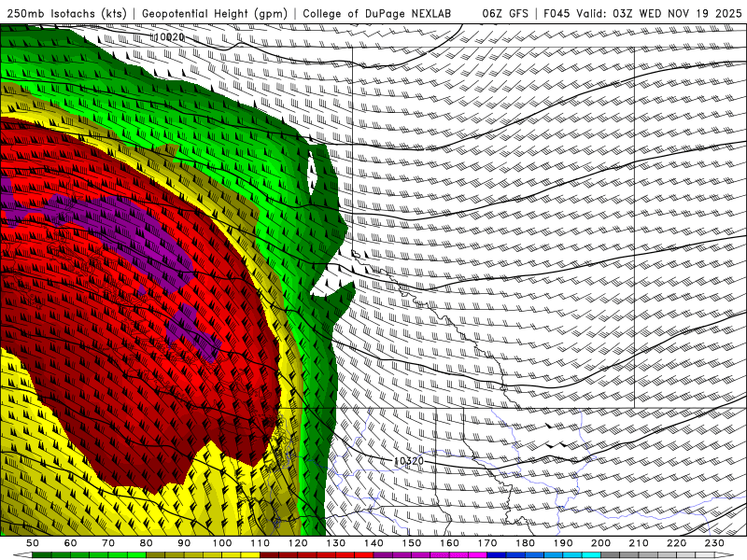This screenshot has height=560, width=747.
Task: Click the 230 value on the color scale
Action: [x=714, y=543]
